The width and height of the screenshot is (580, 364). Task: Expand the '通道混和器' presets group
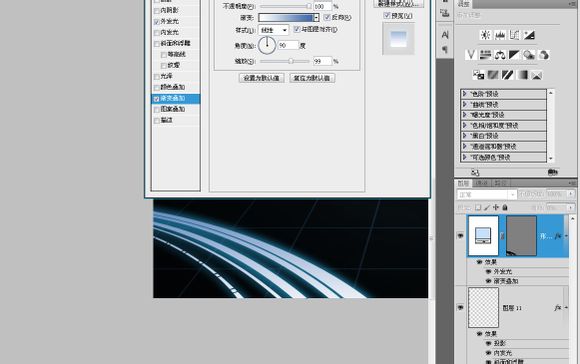465,146
